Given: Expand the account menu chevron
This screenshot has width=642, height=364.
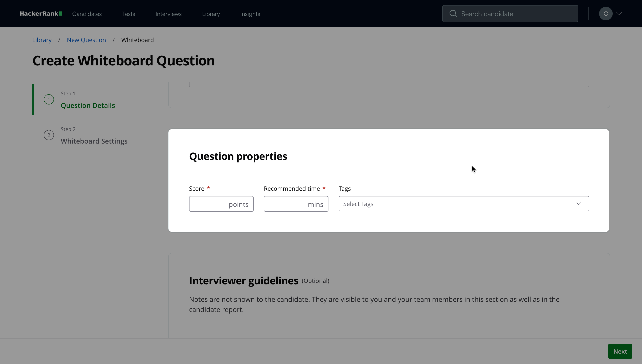Looking at the screenshot, I should coord(619,14).
